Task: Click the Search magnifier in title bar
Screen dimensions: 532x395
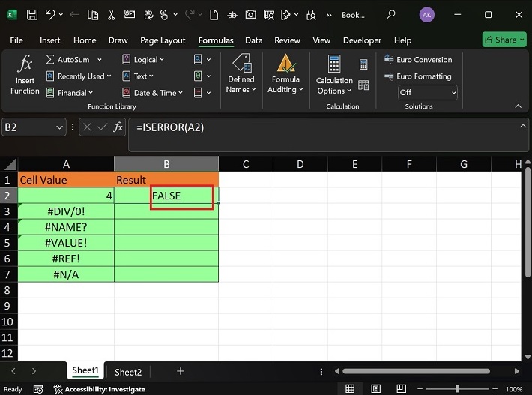Action: 390,14
